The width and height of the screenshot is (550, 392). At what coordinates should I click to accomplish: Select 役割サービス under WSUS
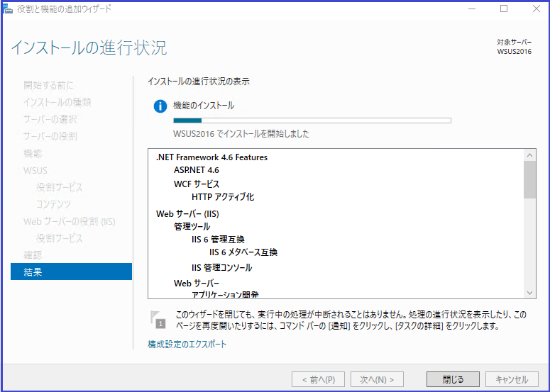click(x=60, y=187)
